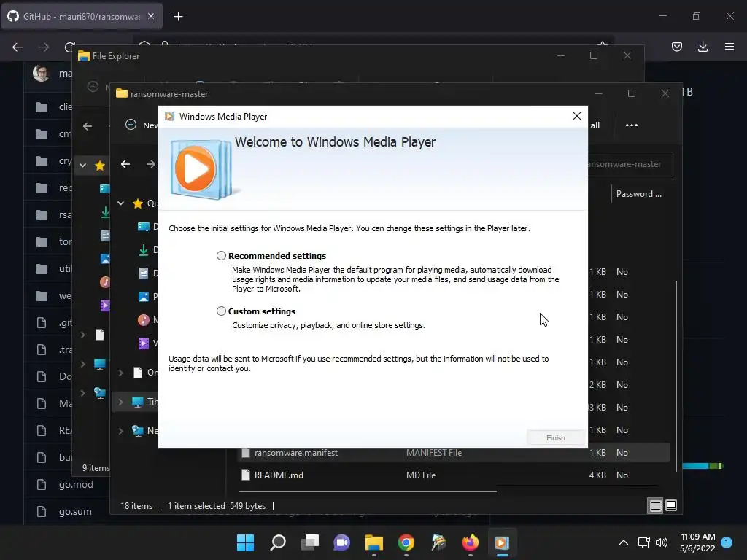Open the Firefox hamburger menu

click(729, 47)
